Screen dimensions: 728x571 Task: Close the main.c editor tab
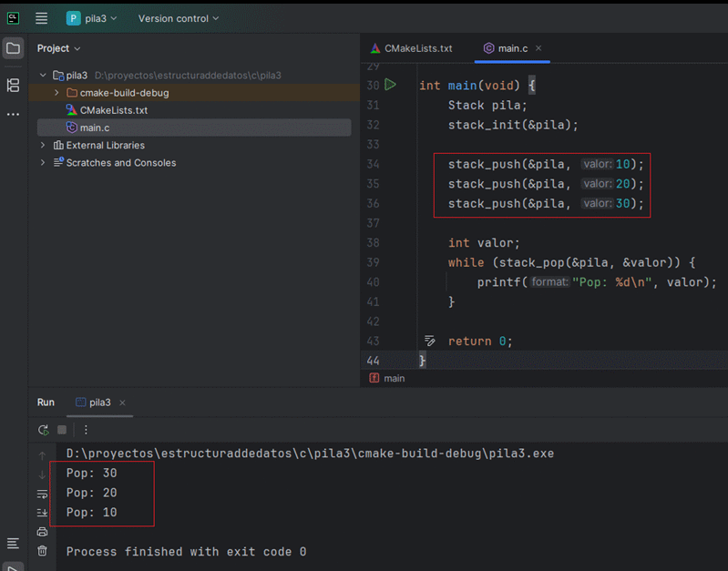(x=538, y=48)
